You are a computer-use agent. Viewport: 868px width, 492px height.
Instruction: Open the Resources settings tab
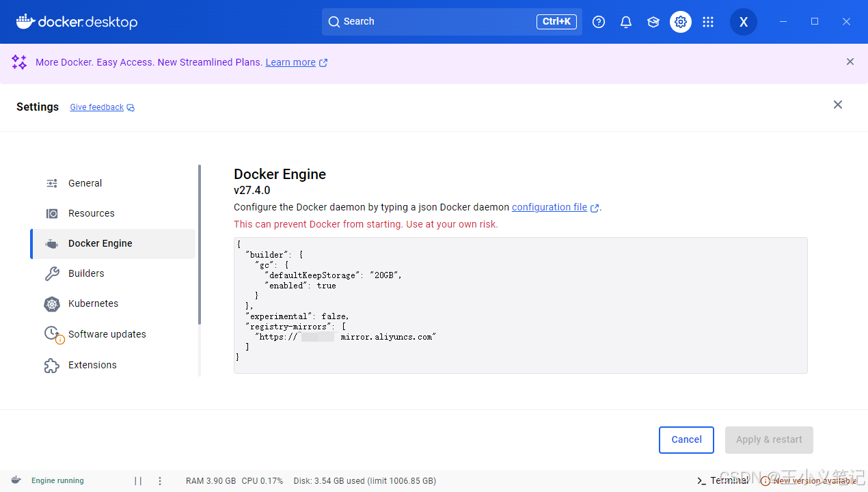point(113,213)
